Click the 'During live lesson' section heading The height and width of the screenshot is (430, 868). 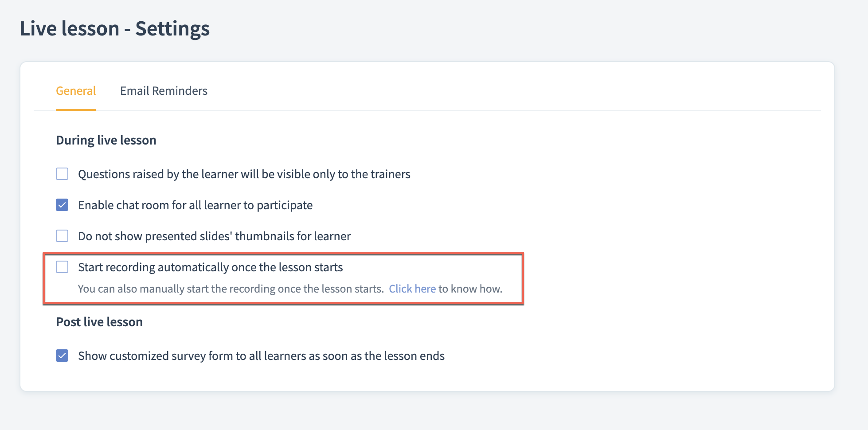coord(106,140)
